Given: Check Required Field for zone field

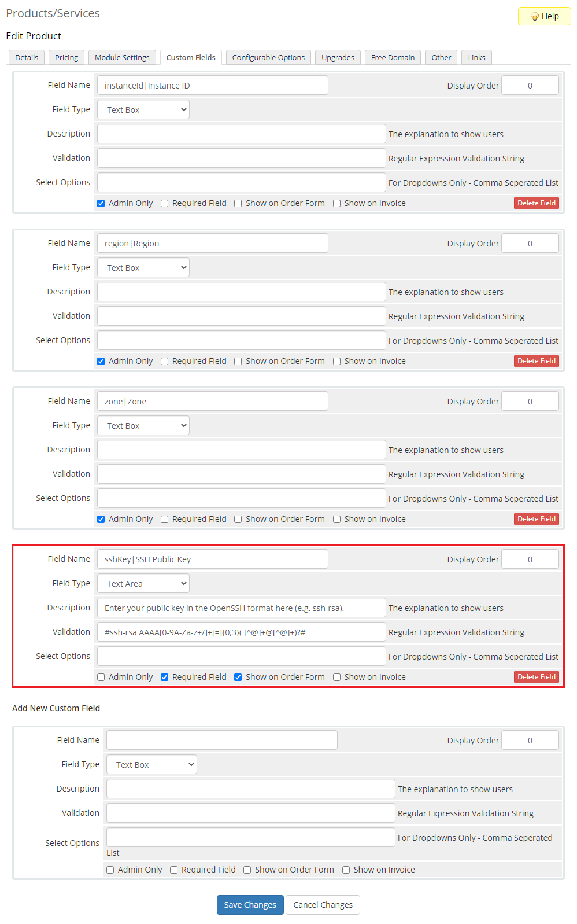Looking at the screenshot, I should tap(165, 519).
